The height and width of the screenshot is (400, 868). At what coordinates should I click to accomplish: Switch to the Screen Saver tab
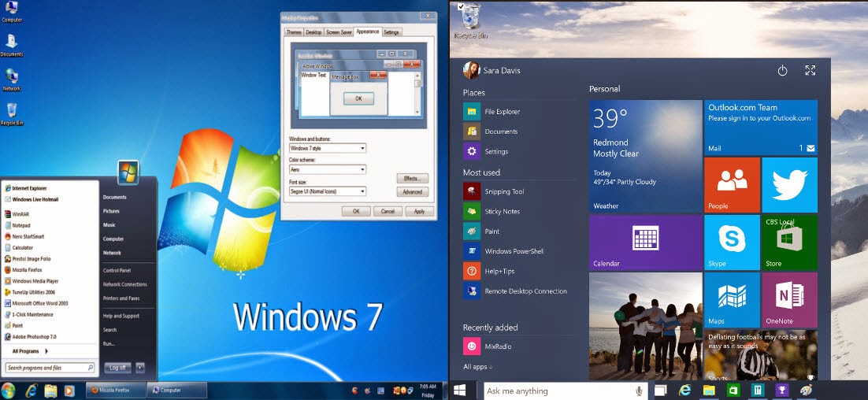pyautogui.click(x=339, y=32)
